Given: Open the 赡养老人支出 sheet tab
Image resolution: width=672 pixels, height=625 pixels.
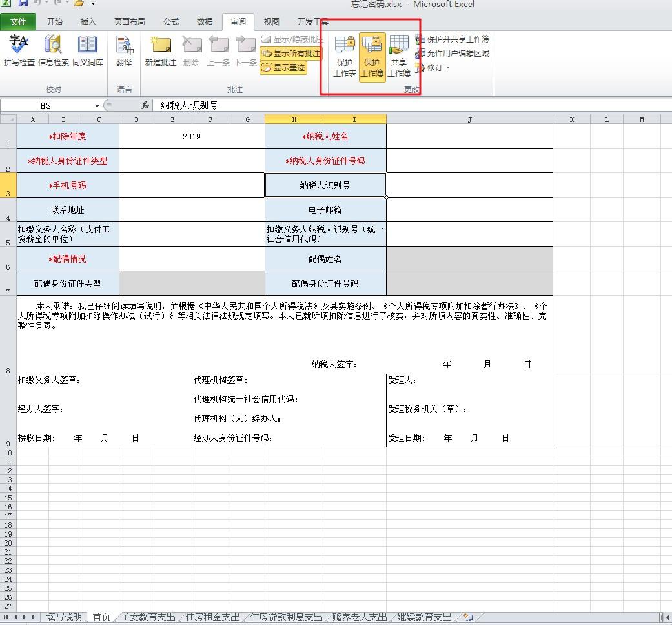Looking at the screenshot, I should coord(359,617).
